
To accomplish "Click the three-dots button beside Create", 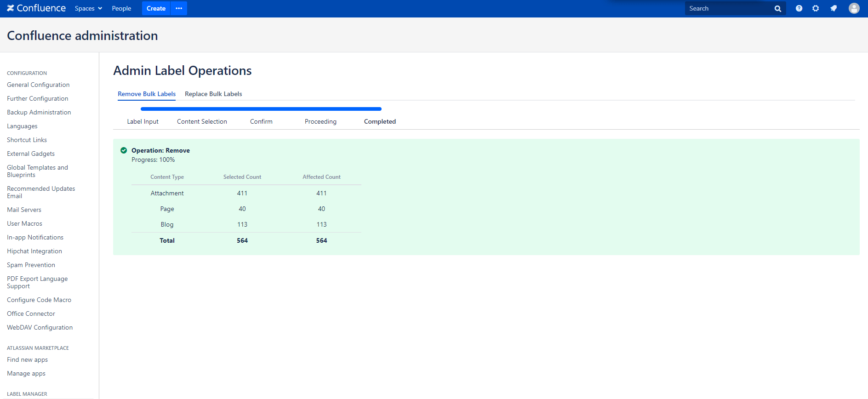I will coord(179,8).
